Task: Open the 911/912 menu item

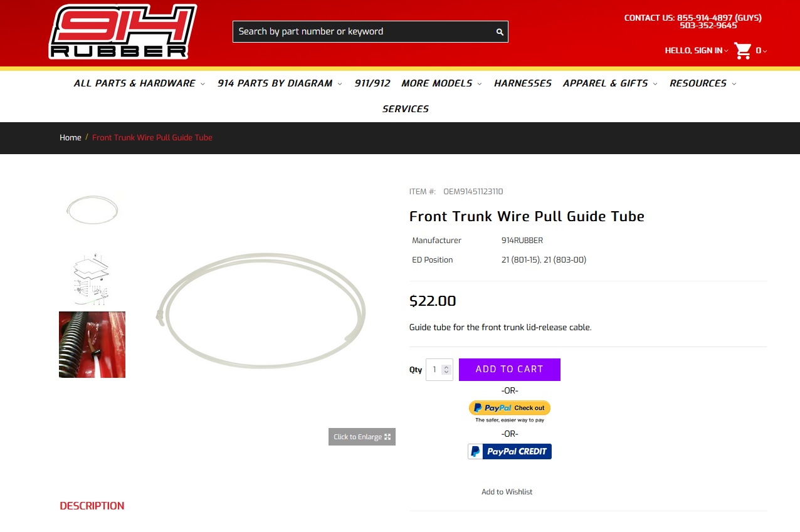Action: coord(372,83)
